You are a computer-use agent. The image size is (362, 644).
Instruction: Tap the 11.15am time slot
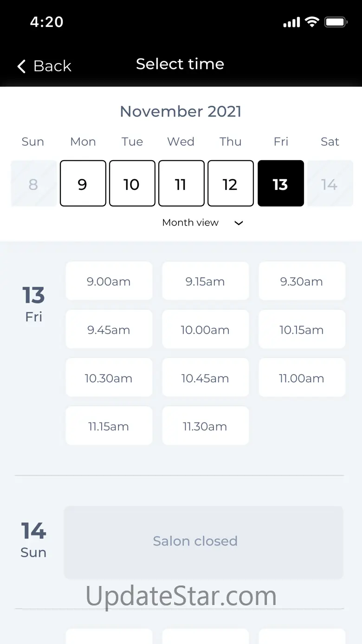pyautogui.click(x=109, y=426)
